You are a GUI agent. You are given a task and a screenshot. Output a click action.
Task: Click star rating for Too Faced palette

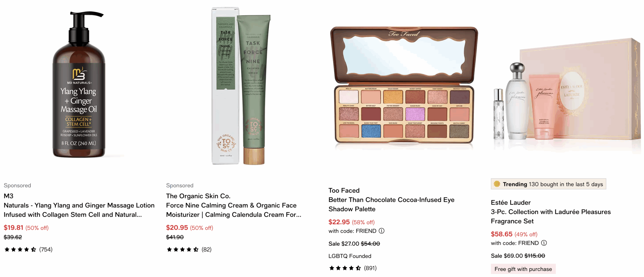[345, 268]
